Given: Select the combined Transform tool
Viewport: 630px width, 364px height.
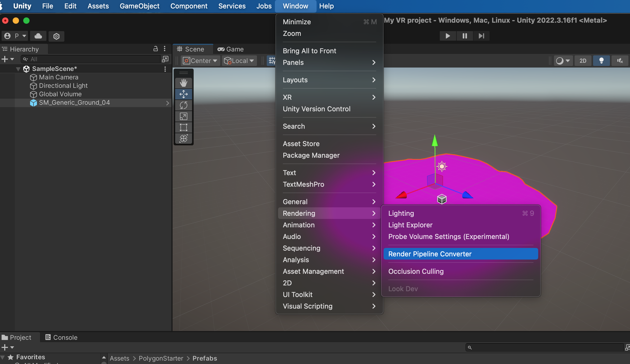Looking at the screenshot, I should [x=183, y=138].
